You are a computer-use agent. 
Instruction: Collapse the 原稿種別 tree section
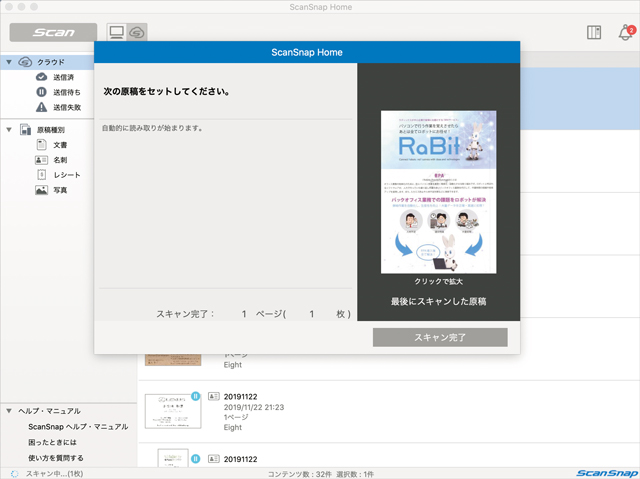pos(9,130)
